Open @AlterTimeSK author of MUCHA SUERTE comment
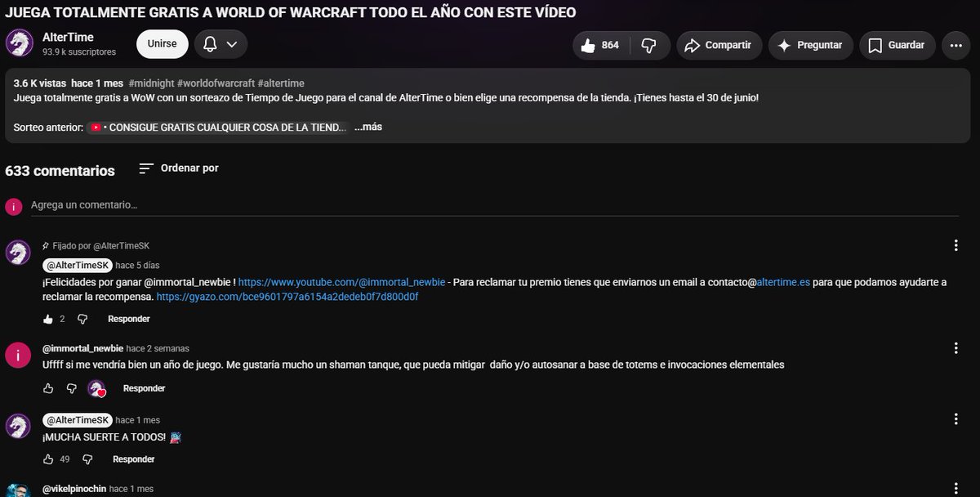This screenshot has width=980, height=497. click(78, 420)
